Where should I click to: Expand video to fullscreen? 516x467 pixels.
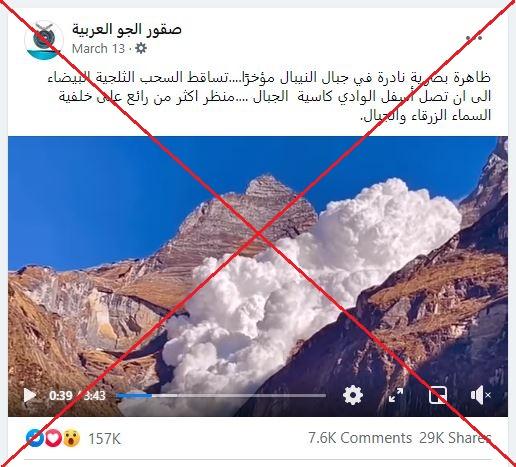point(396,395)
